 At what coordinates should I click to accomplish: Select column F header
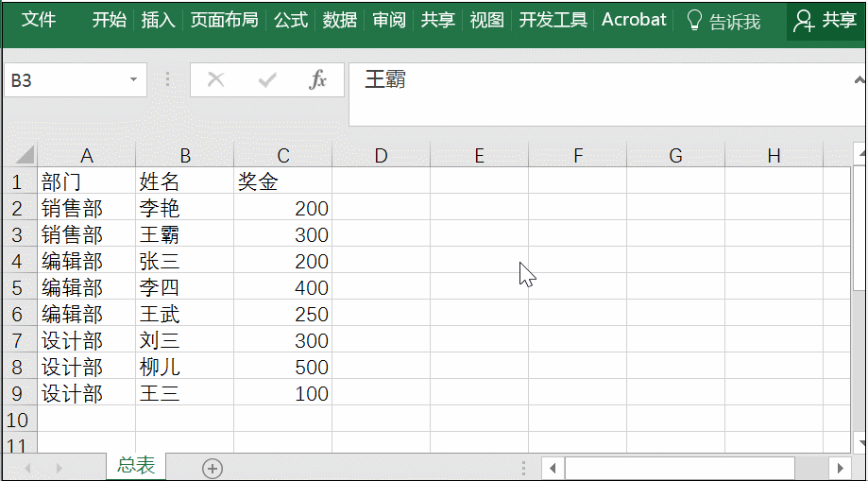[x=577, y=156]
